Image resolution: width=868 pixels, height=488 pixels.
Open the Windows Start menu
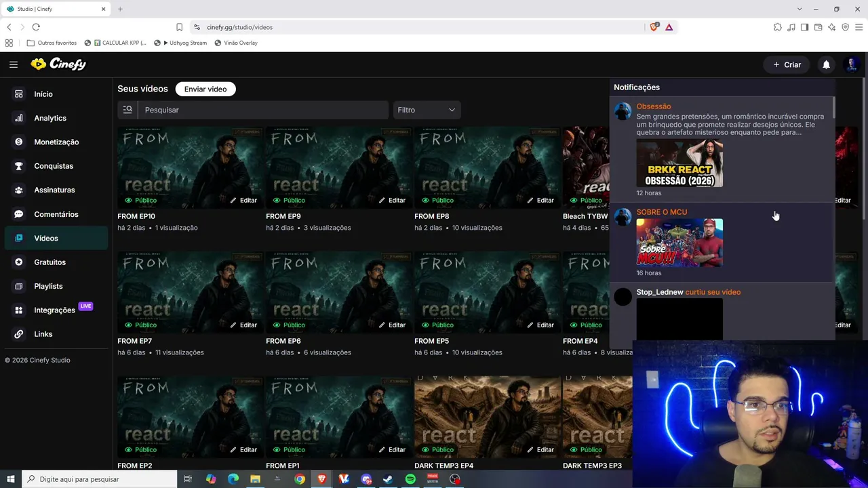point(11,479)
